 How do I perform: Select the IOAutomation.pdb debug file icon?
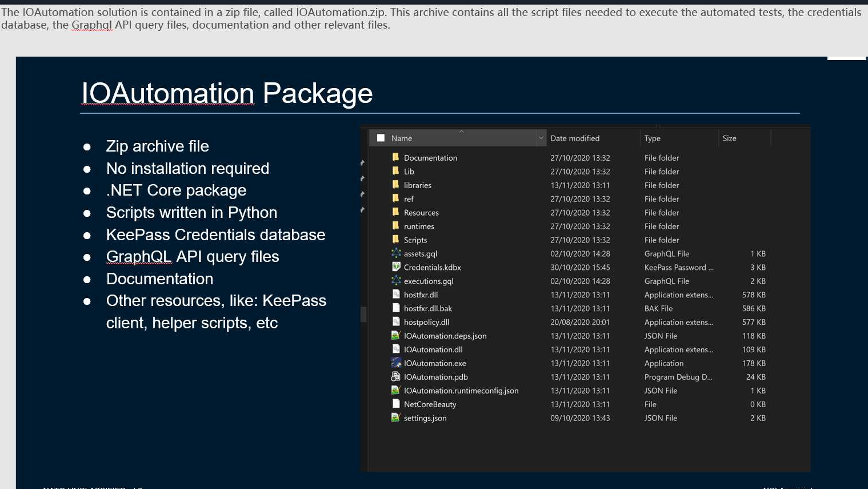pyautogui.click(x=395, y=376)
